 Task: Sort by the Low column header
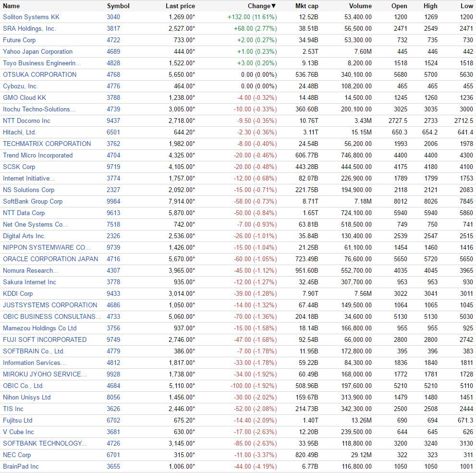[x=467, y=6]
